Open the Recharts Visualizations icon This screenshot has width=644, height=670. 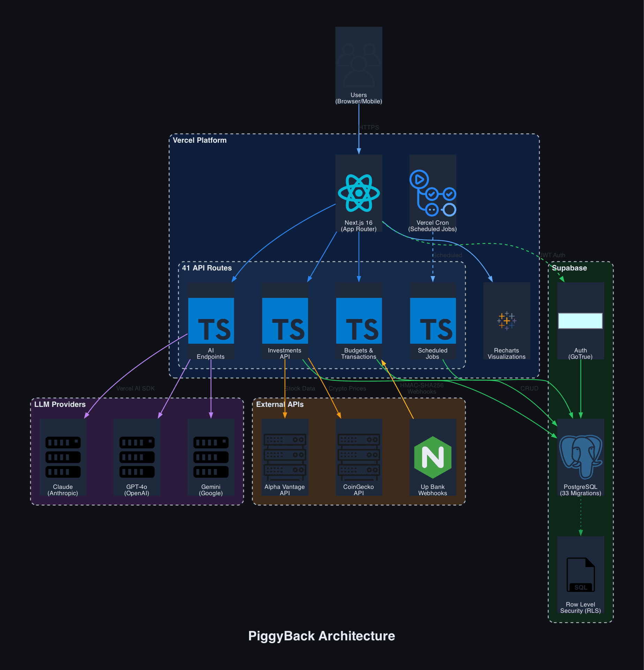506,320
